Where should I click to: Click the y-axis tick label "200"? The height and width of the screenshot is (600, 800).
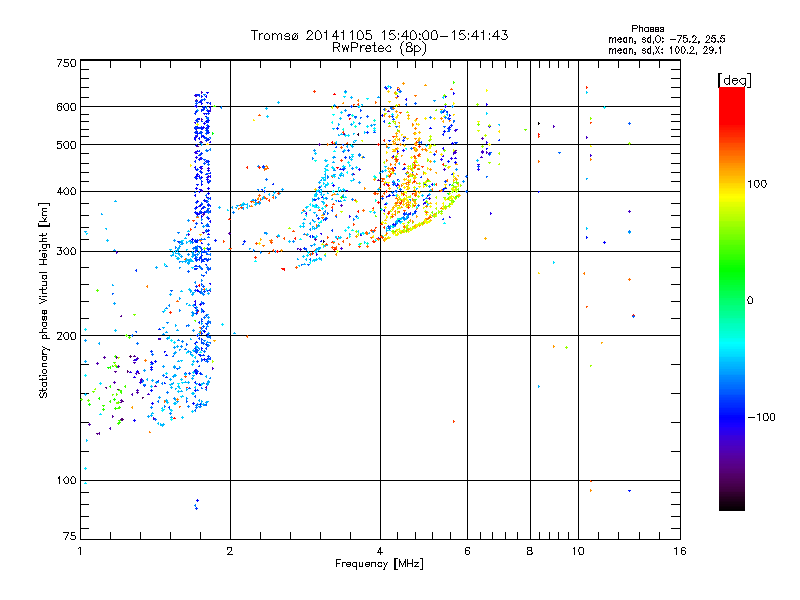click(x=66, y=336)
